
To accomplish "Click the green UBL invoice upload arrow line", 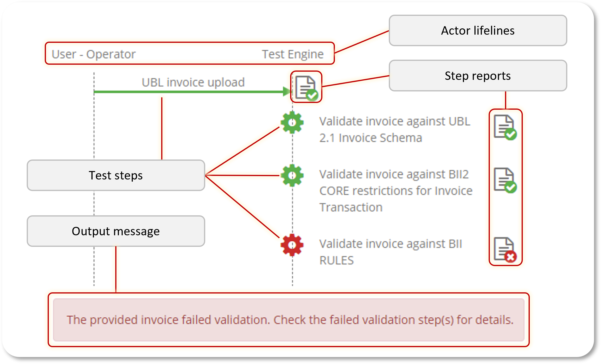I will [188, 92].
